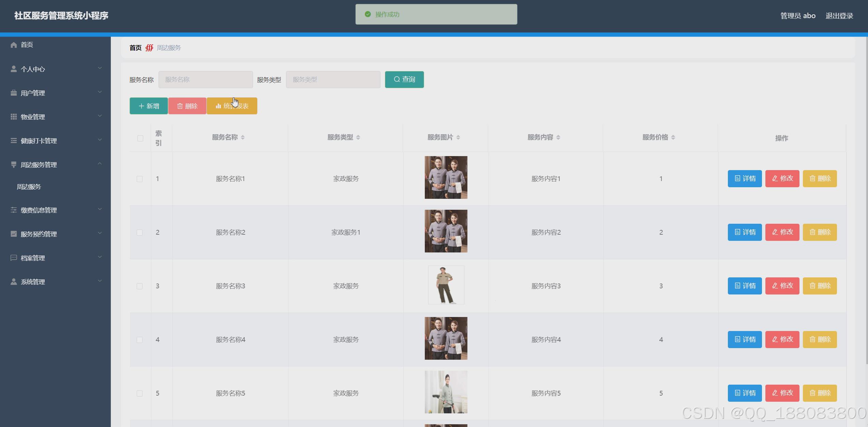Open the 周边服务 submenu item
The height and width of the screenshot is (427, 868).
point(29,187)
